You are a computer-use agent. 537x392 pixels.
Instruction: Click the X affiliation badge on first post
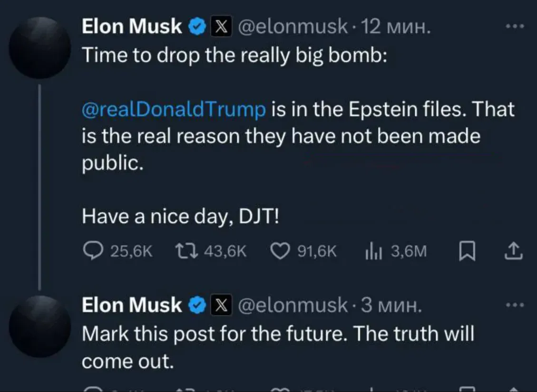(x=221, y=26)
